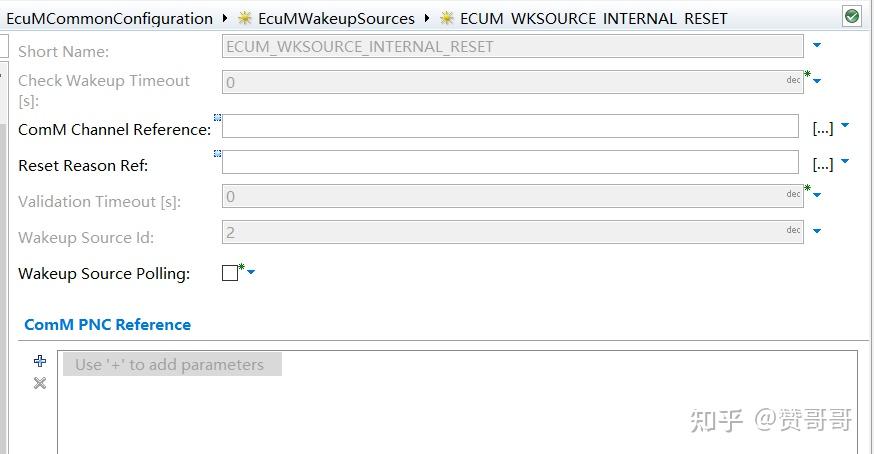Open Wakeup Source Polling dropdown arrow
The height and width of the screenshot is (454, 874).
click(251, 272)
